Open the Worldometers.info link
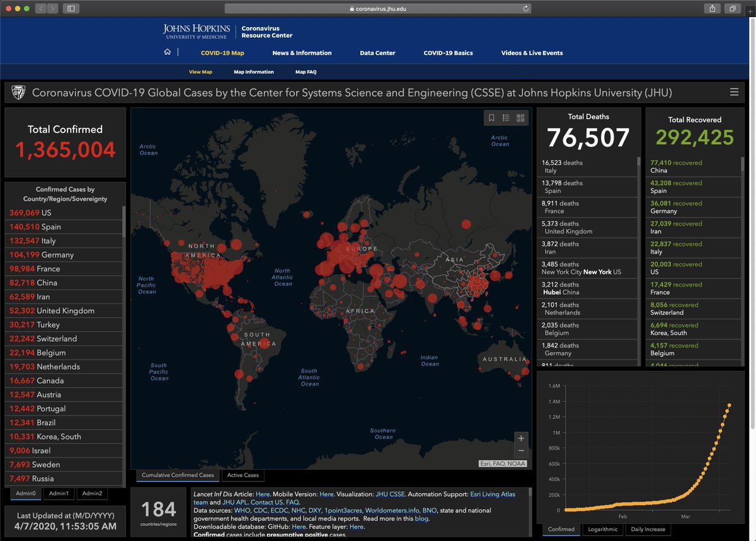This screenshot has width=756, height=541. point(392,510)
